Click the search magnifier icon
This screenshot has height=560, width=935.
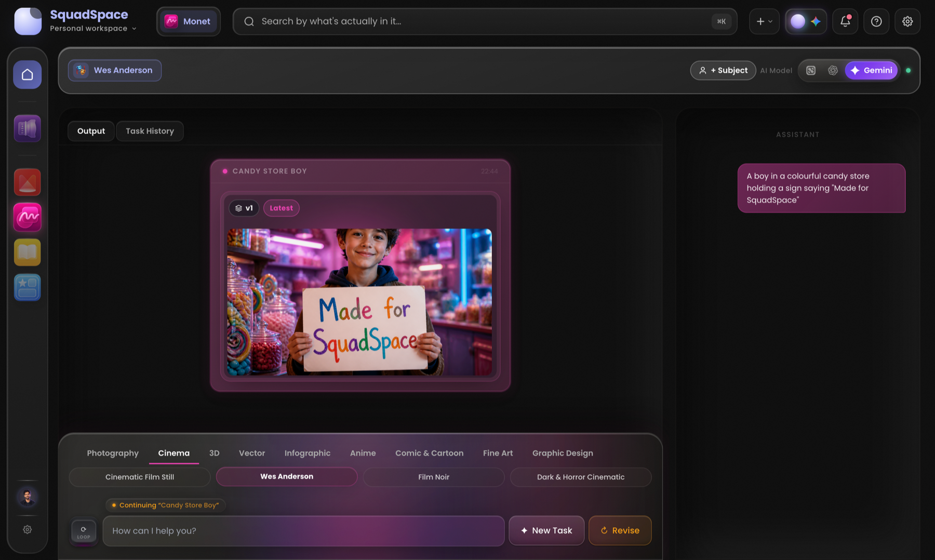point(249,21)
